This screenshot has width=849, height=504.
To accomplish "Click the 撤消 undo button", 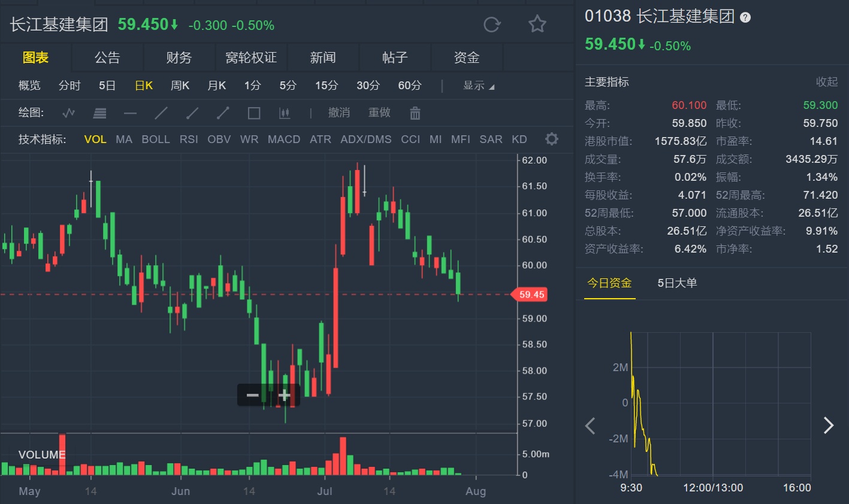I will click(339, 113).
